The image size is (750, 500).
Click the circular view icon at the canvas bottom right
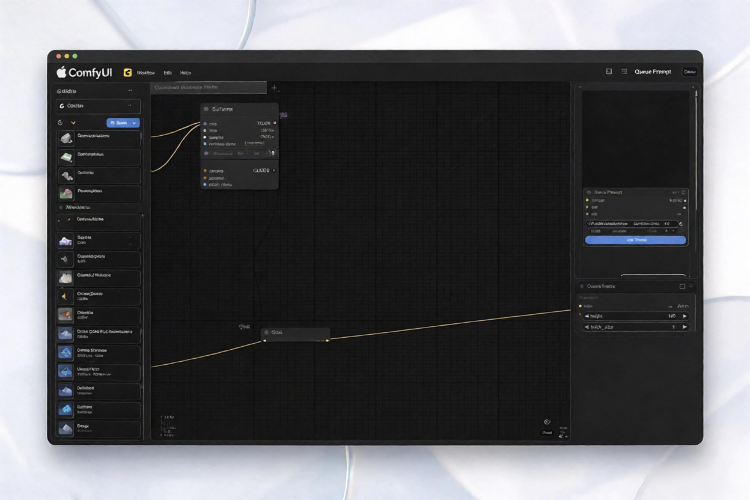[x=547, y=422]
